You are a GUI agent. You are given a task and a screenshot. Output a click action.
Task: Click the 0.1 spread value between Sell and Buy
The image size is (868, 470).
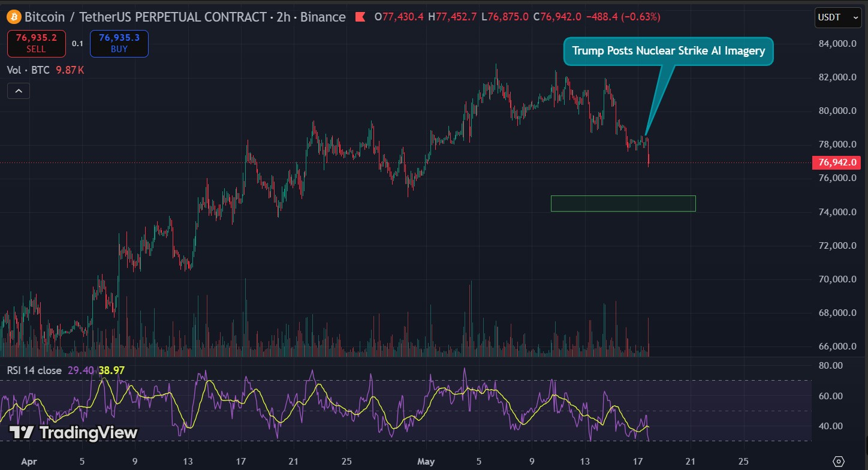(78, 43)
